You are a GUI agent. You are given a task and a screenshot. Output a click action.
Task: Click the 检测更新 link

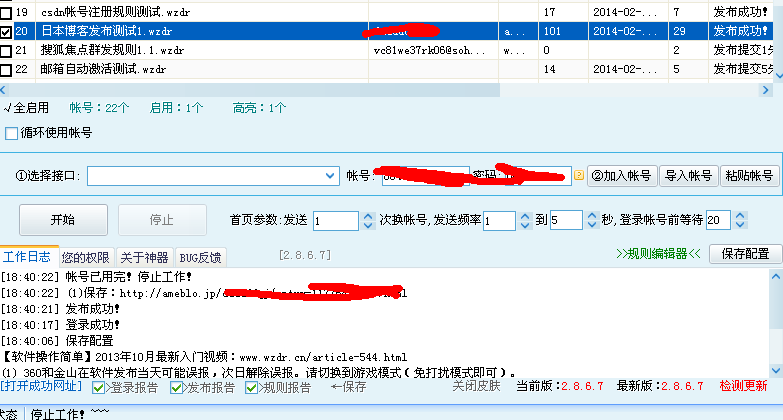[743, 386]
